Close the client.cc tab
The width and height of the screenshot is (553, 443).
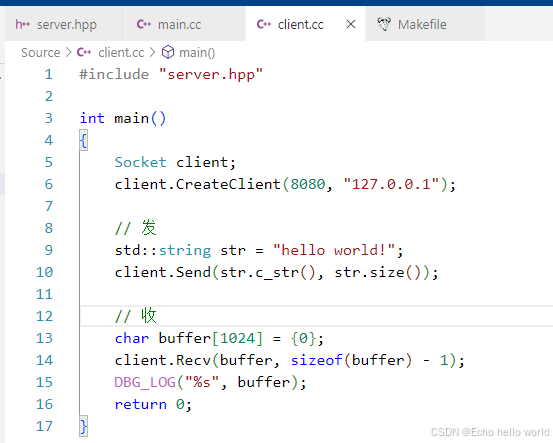pos(351,24)
